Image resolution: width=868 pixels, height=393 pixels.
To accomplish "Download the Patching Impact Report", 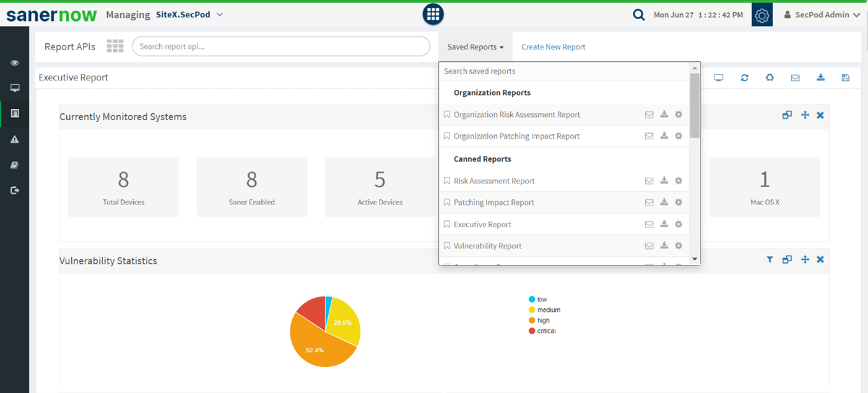I will 664,203.
